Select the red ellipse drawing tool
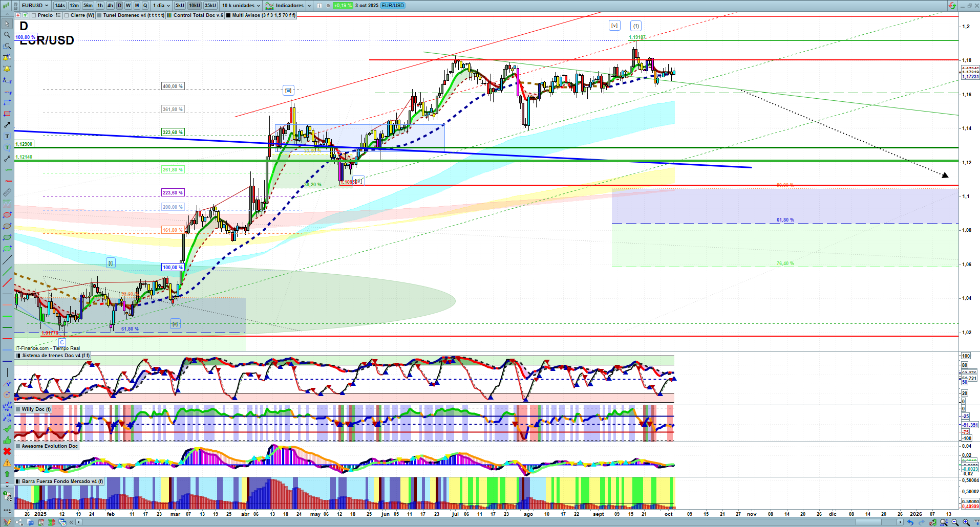This screenshot has width=980, height=527. tap(7, 215)
